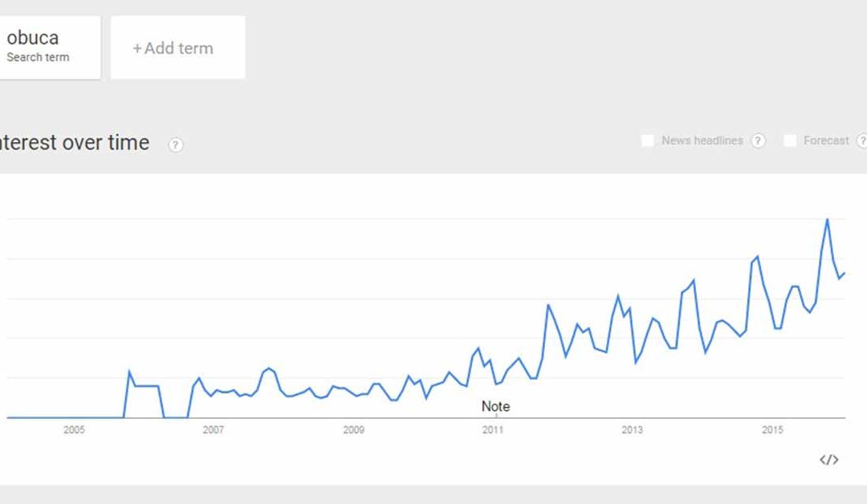The height and width of the screenshot is (504, 867).
Task: Click the 2013 axis label
Action: click(x=633, y=430)
